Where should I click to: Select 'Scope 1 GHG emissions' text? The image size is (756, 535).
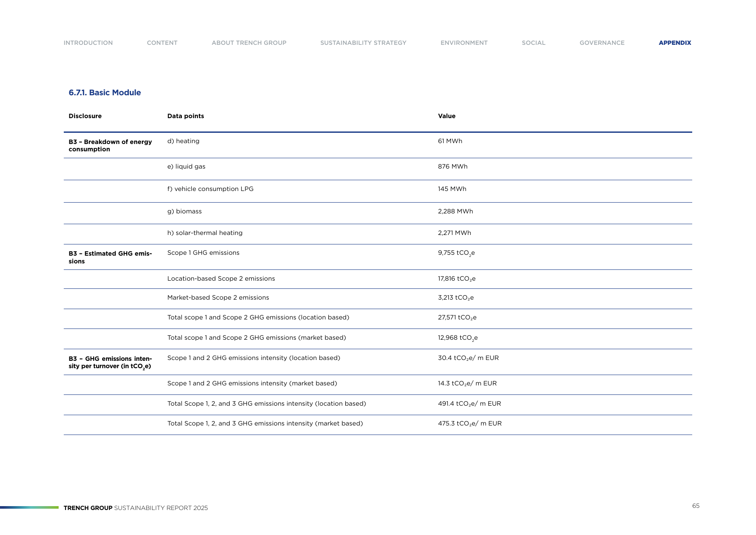pyautogui.click(x=203, y=253)
